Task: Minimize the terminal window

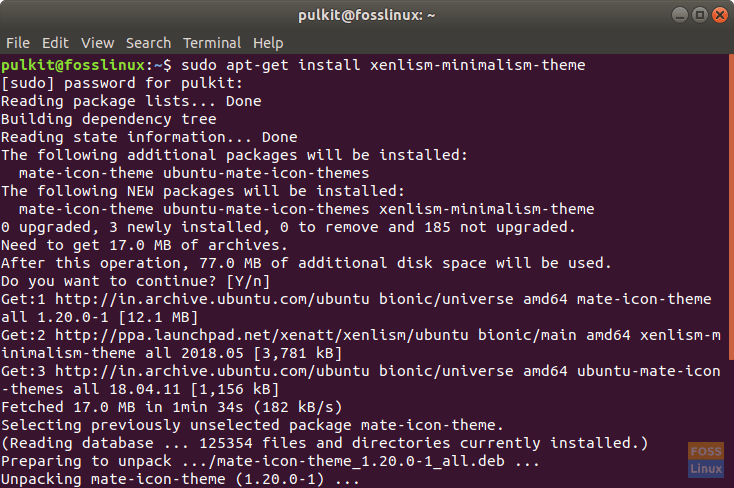Action: click(x=680, y=15)
